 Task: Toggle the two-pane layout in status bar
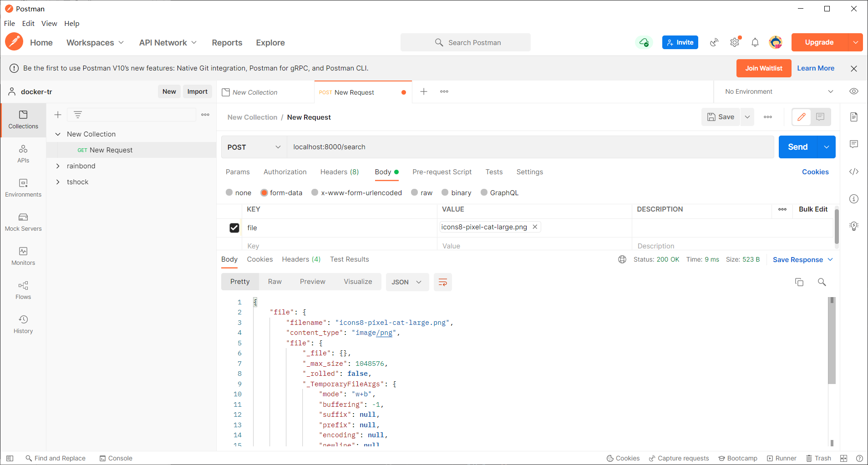(843, 458)
